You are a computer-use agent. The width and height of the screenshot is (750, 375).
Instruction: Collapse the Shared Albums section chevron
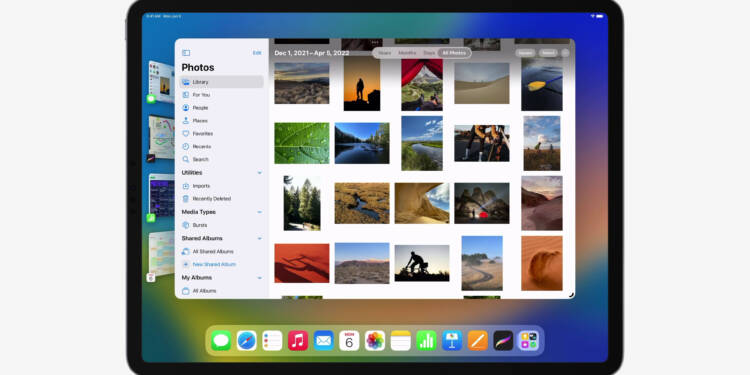coord(260,238)
